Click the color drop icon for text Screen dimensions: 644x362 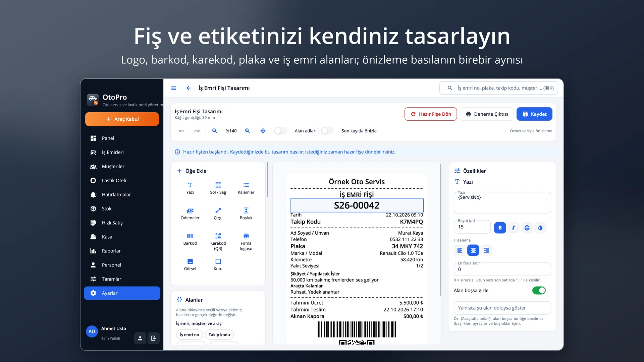pyautogui.click(x=540, y=228)
